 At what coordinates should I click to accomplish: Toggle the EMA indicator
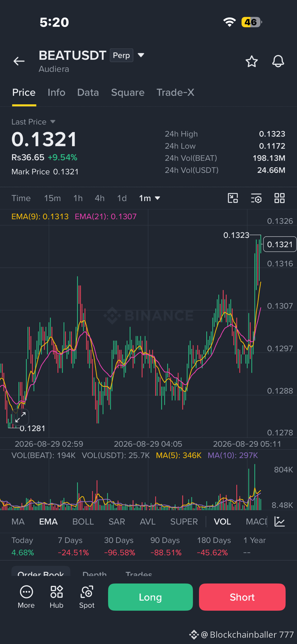tap(48, 522)
